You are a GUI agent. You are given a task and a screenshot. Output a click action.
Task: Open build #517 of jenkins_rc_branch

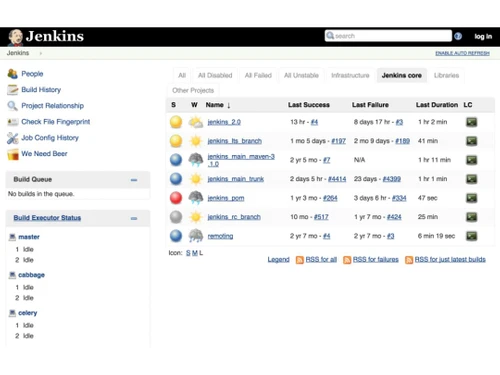point(321,217)
